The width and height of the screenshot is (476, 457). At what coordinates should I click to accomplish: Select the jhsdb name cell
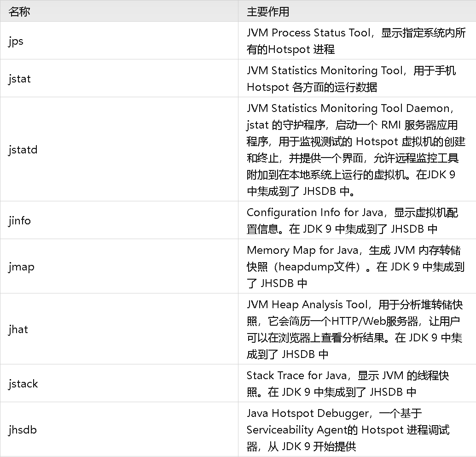[22, 430]
